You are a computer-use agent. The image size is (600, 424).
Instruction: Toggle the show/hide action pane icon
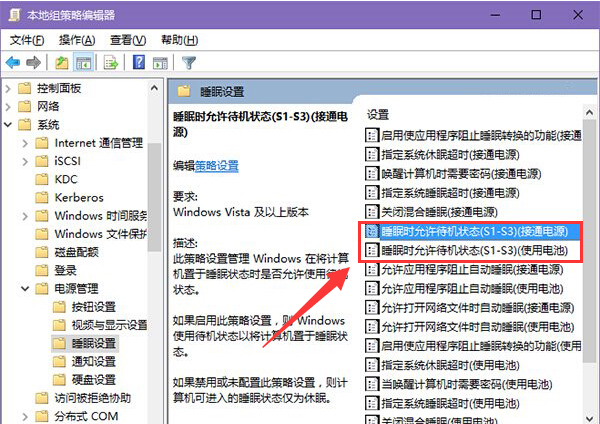(x=160, y=62)
